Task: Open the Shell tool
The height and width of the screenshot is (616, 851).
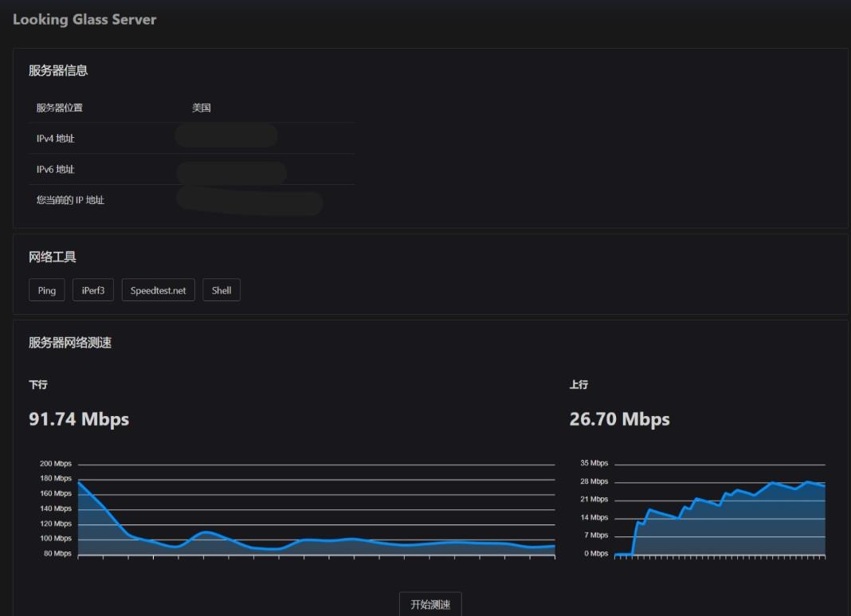Action: (222, 291)
